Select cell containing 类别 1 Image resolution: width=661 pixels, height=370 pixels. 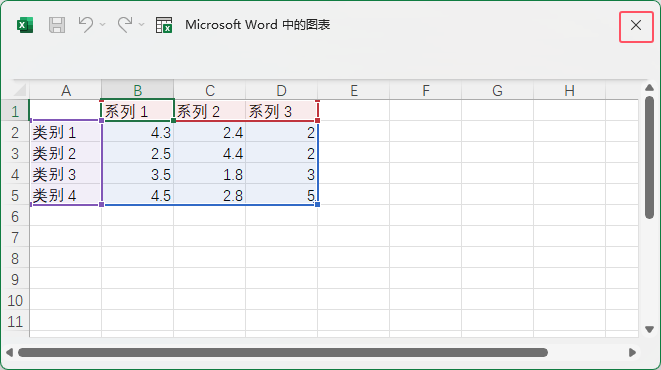pyautogui.click(x=66, y=132)
